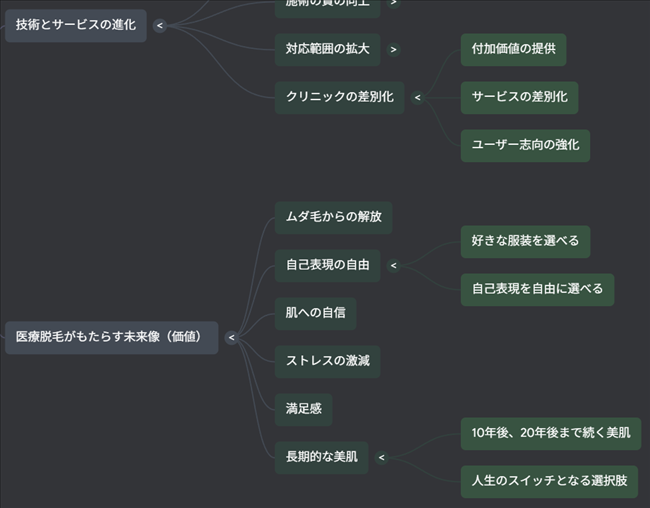Select the 自己表現を自由に選べる node
Screen dimensions: 650x508
537,289
